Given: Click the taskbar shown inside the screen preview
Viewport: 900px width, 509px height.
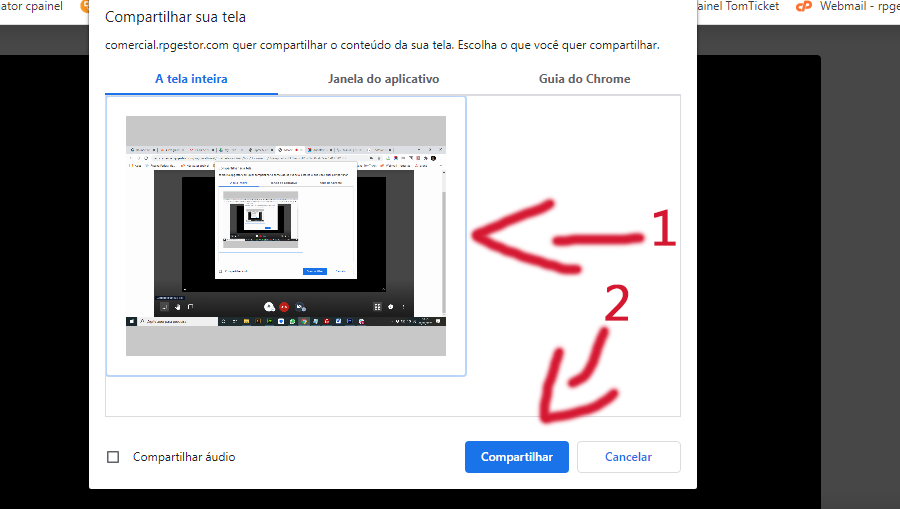Looking at the screenshot, I should pos(285,321).
